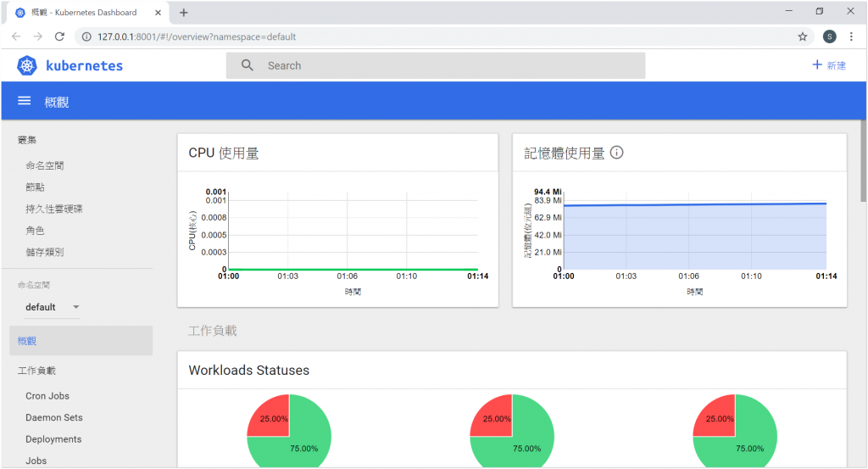
Task: Click the Kubernetes wheel logo
Action: tap(26, 65)
